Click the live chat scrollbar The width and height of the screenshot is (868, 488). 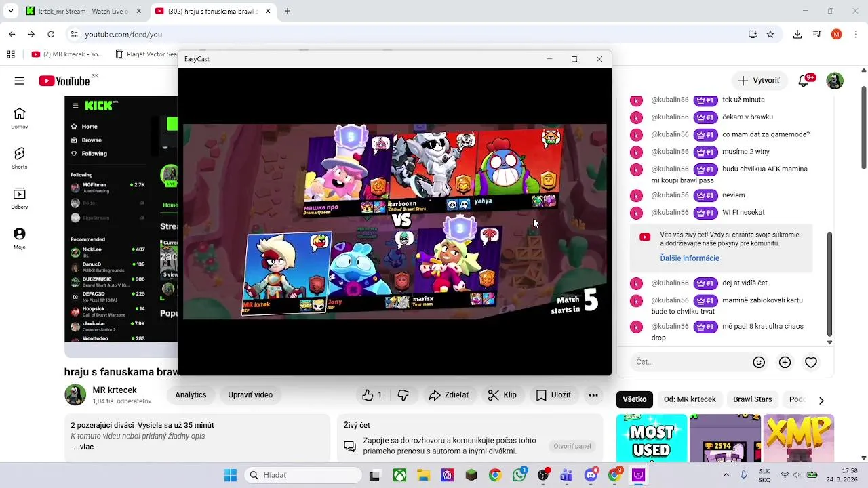click(x=829, y=285)
